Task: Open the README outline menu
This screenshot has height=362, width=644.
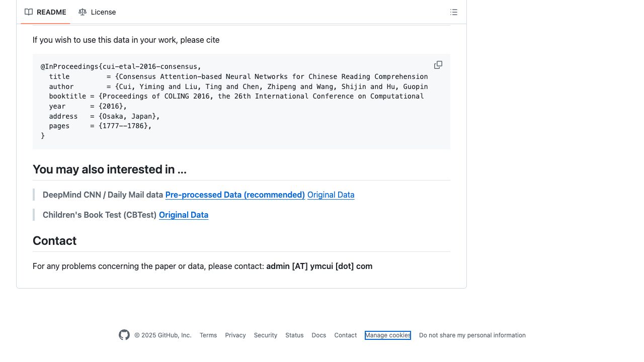Action: pyautogui.click(x=454, y=12)
